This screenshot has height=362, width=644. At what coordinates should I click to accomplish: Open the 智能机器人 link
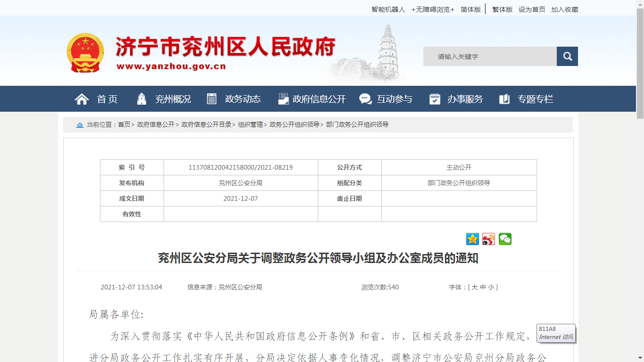(388, 9)
